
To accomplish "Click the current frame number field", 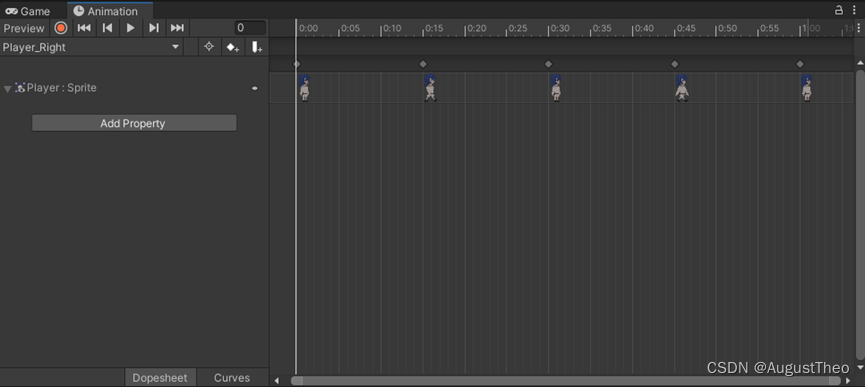I will coord(250,28).
